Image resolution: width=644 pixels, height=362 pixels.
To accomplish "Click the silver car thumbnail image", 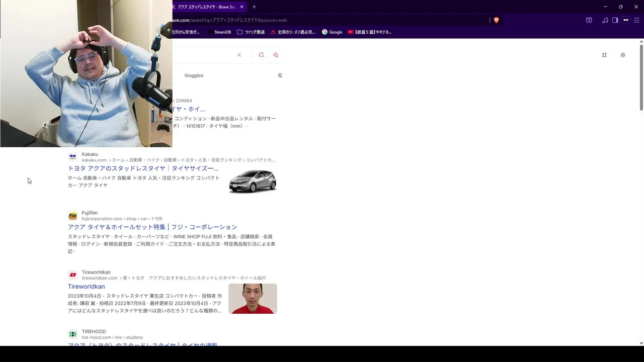I will 253,181.
